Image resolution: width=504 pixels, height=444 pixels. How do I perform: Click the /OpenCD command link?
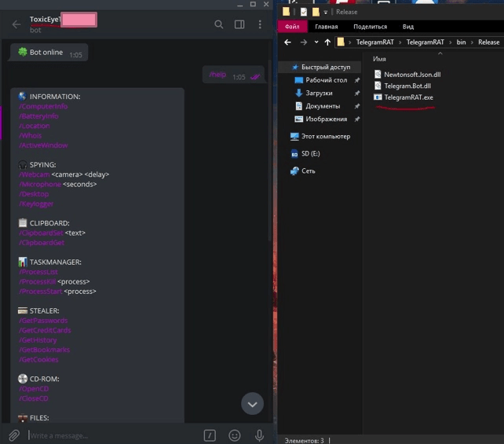coord(34,389)
